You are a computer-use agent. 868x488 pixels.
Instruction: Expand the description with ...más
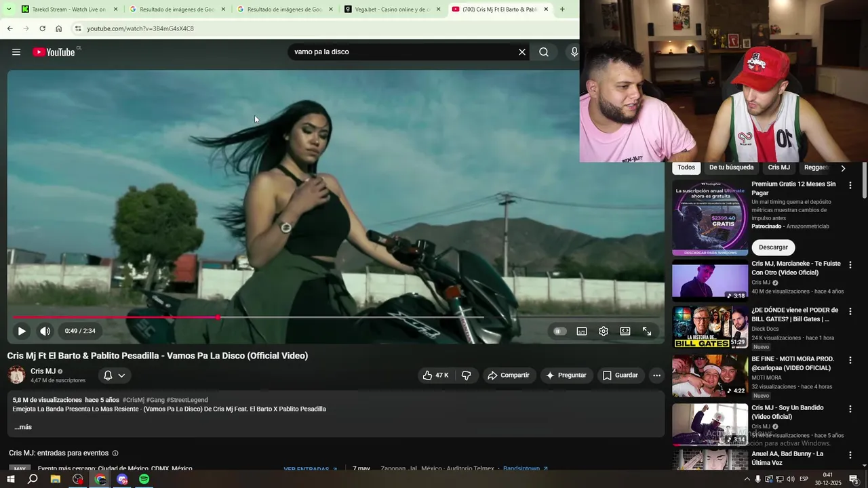point(23,427)
